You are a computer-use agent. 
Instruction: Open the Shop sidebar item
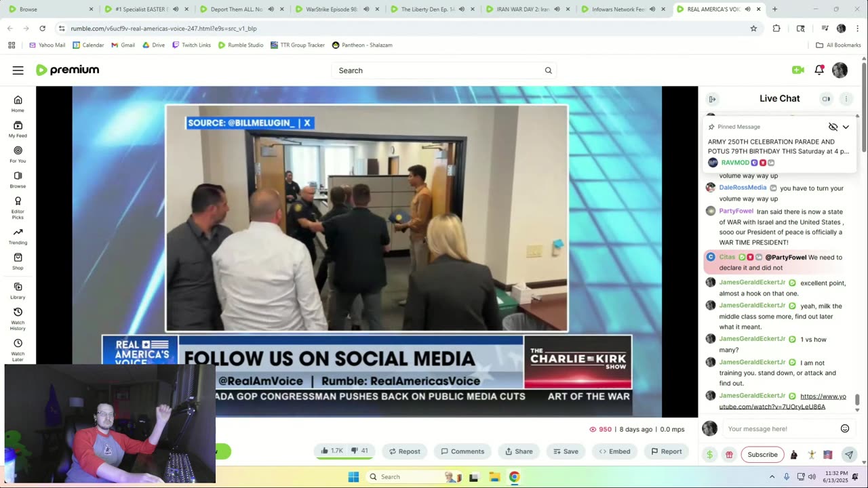(18, 262)
